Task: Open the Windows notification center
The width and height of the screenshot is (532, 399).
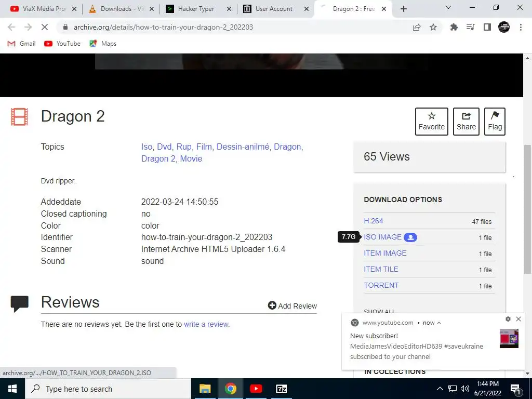Action: (515, 389)
